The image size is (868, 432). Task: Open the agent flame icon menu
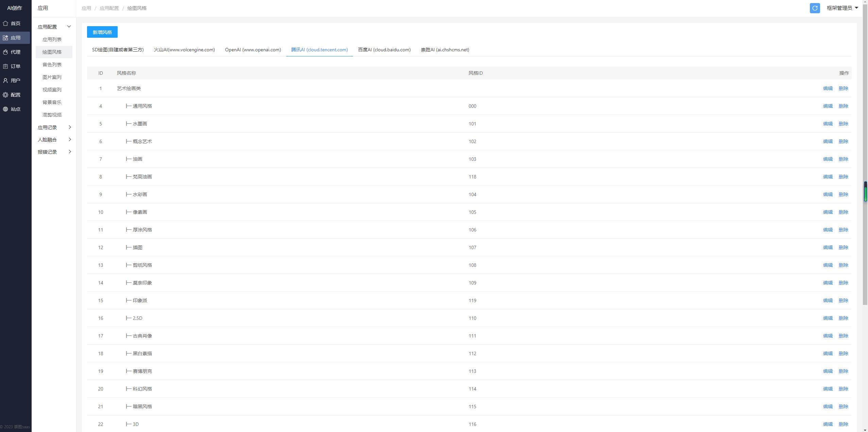[5, 52]
